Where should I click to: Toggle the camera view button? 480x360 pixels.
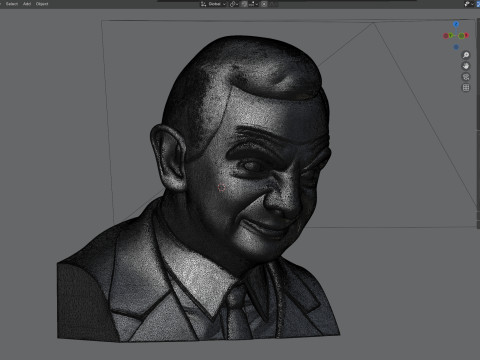466,77
